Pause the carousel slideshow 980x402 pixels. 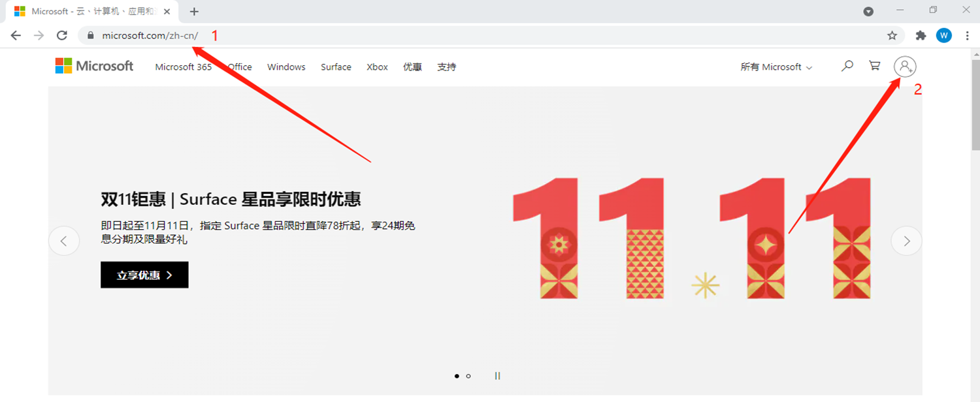point(497,376)
